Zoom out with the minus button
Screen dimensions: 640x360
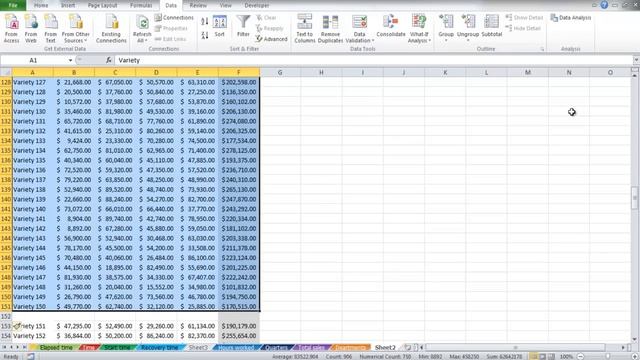tap(580, 356)
